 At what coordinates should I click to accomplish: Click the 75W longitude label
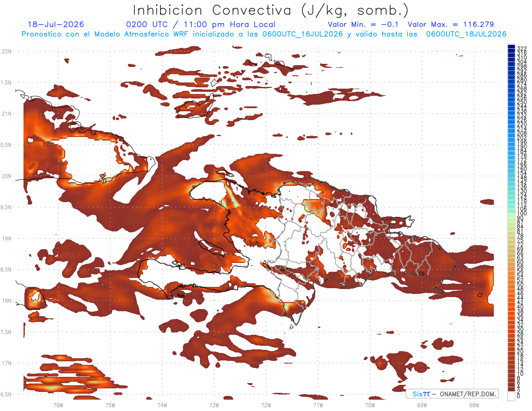coord(110,405)
